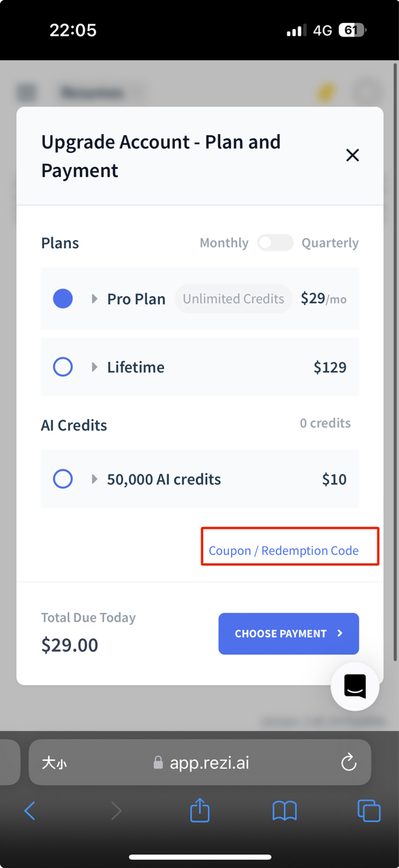Open Safari bookmarks book icon
The image size is (399, 868).
[285, 810]
